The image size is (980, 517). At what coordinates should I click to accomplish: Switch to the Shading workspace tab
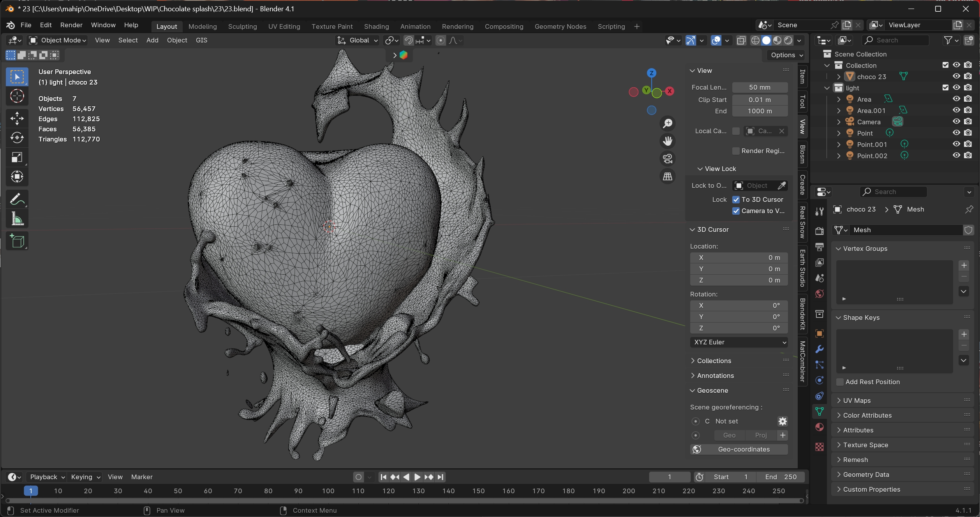pos(376,26)
